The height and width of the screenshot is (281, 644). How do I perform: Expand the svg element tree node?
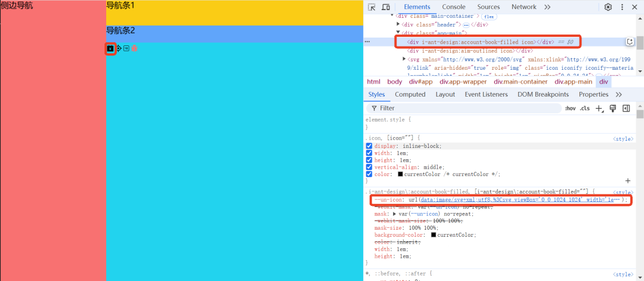[x=405, y=60]
